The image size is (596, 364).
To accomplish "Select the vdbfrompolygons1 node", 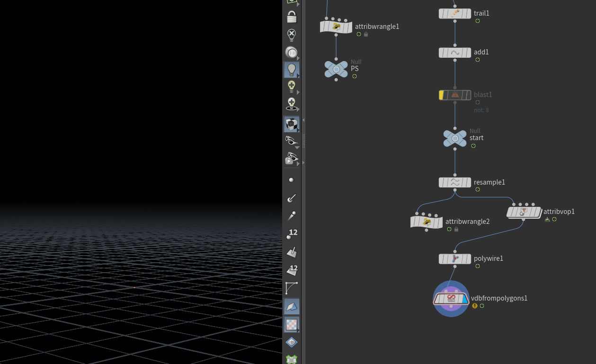I will pyautogui.click(x=451, y=299).
